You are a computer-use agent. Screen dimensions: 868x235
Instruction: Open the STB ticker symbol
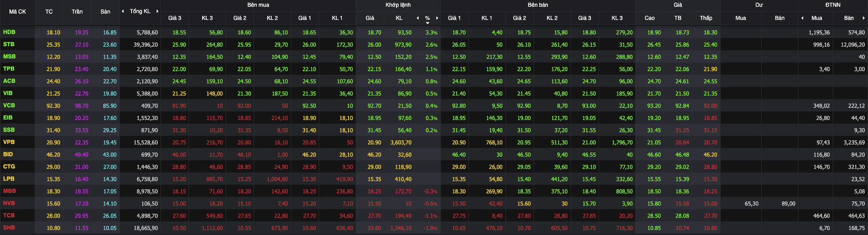[9, 44]
